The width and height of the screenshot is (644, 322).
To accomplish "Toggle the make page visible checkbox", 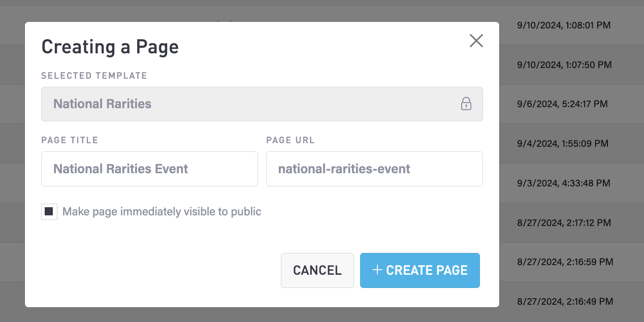I will [49, 212].
